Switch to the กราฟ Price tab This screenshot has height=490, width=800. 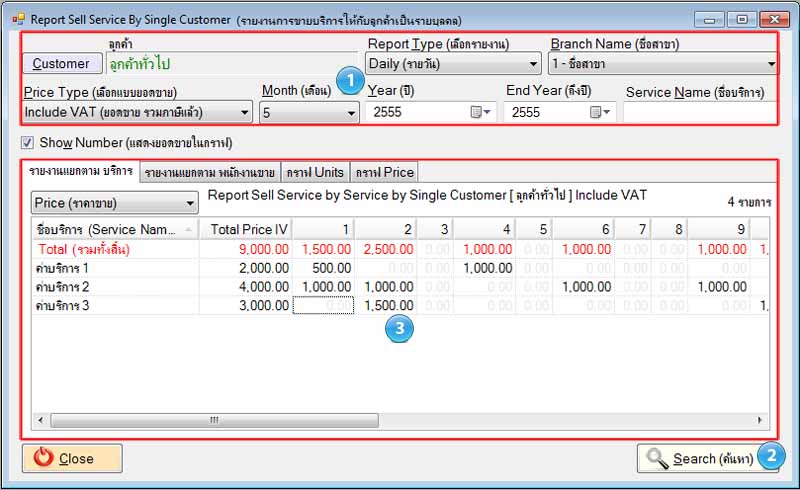click(x=384, y=172)
